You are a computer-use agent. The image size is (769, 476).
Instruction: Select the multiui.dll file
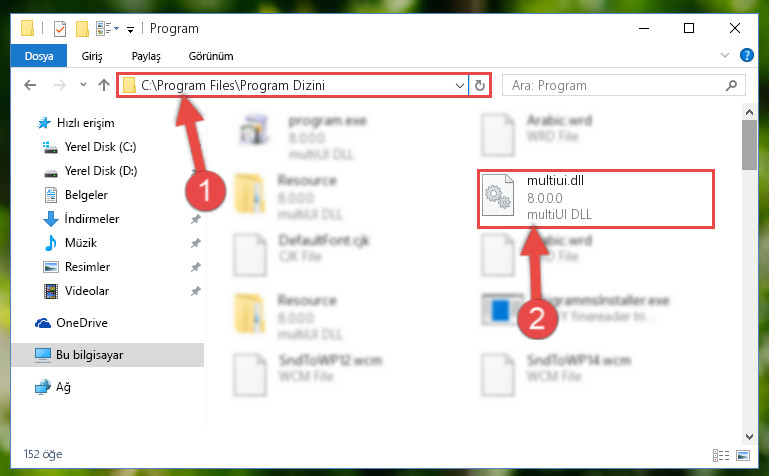coord(596,198)
